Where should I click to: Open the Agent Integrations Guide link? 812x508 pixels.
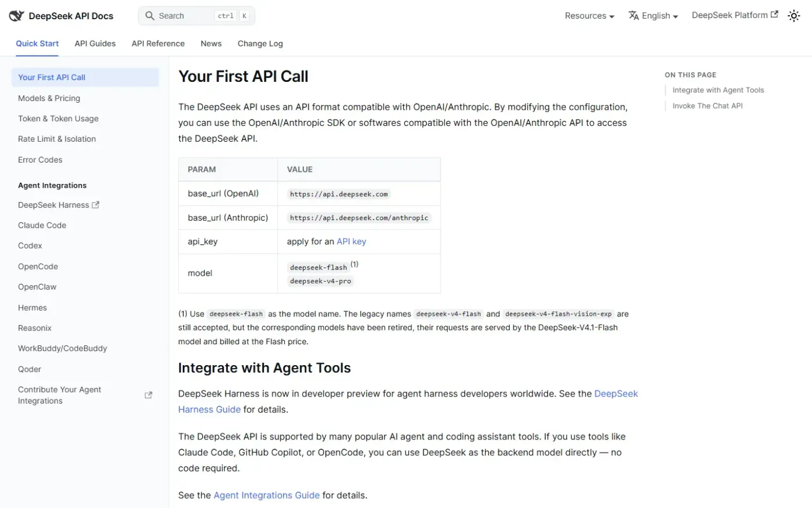[x=267, y=495]
